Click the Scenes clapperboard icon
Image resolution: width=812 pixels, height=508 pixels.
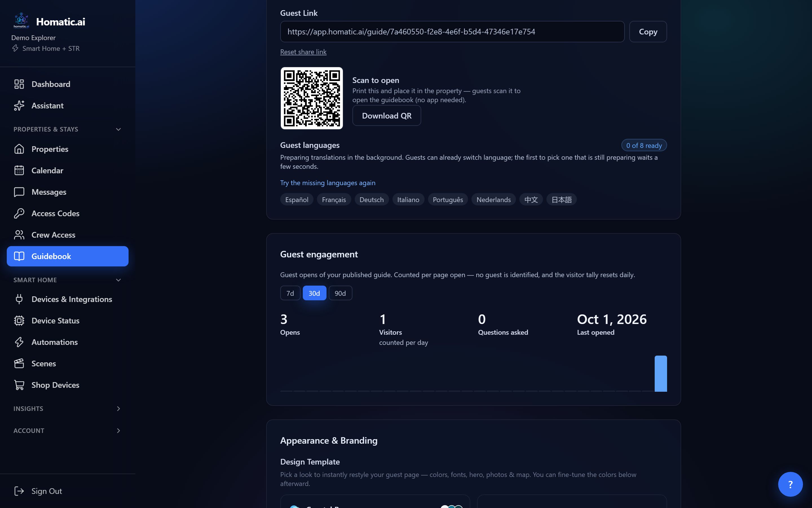[19, 364]
